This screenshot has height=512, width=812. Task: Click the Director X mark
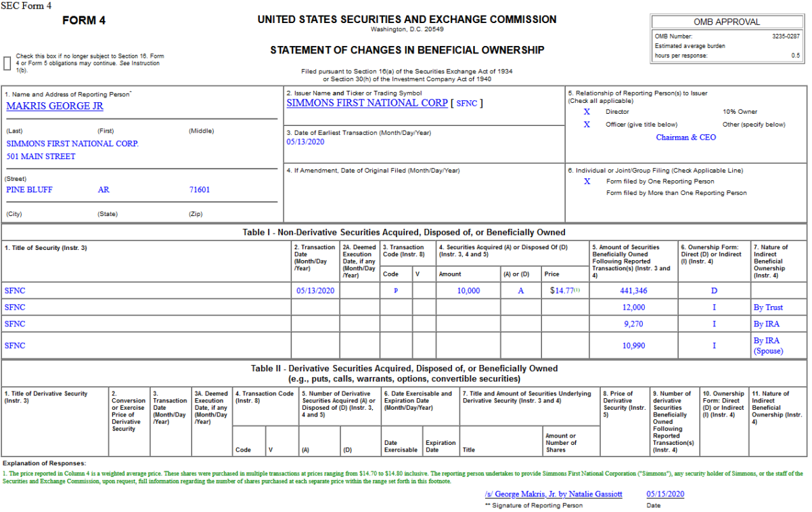[x=587, y=112]
